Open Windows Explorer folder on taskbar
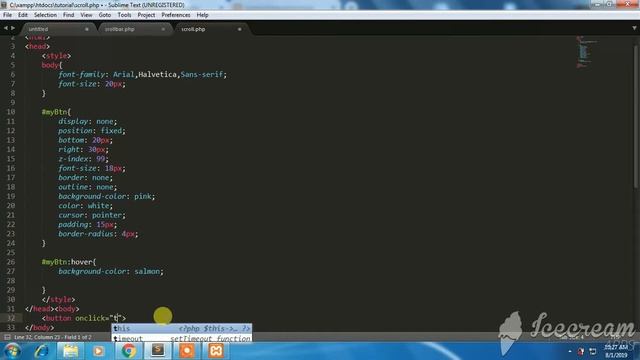640x360 pixels. (70, 351)
